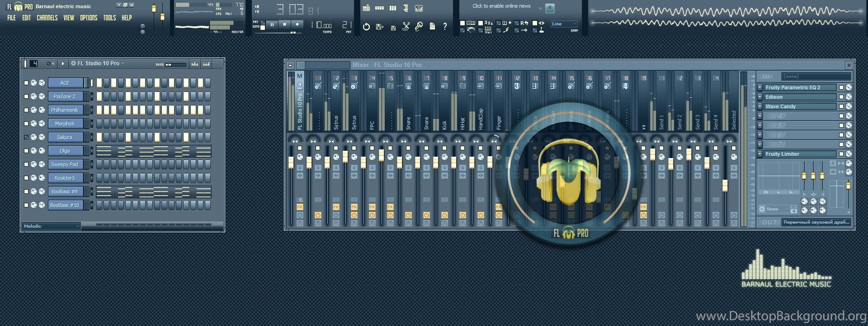The image size is (868, 326).
Task: Click the Philharmonik channel button
Action: (x=65, y=110)
